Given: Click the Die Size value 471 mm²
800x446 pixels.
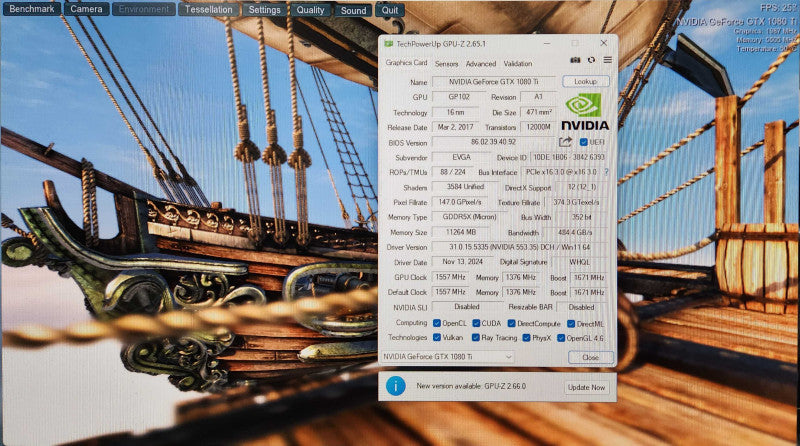Looking at the screenshot, I should (x=539, y=112).
